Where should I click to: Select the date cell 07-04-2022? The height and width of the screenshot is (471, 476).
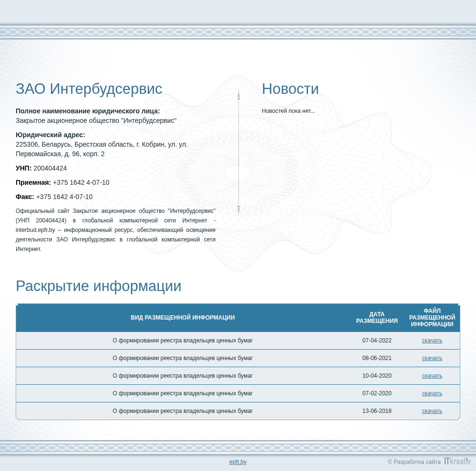click(377, 341)
